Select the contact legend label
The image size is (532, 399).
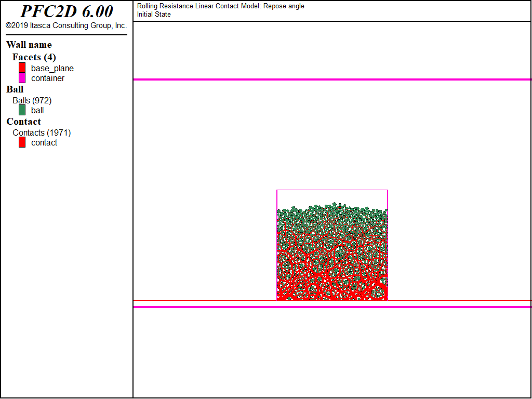[44, 142]
